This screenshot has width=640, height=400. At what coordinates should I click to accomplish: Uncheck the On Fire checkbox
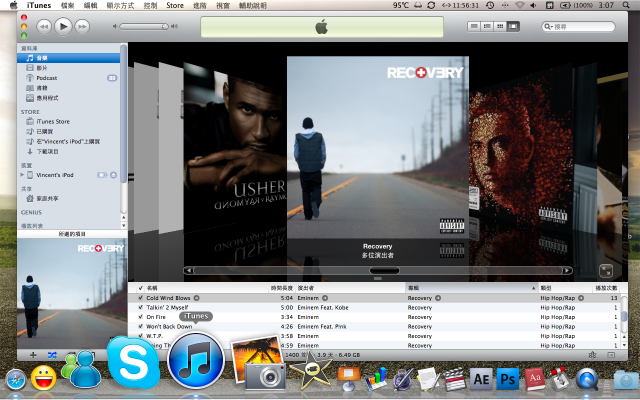point(140,317)
